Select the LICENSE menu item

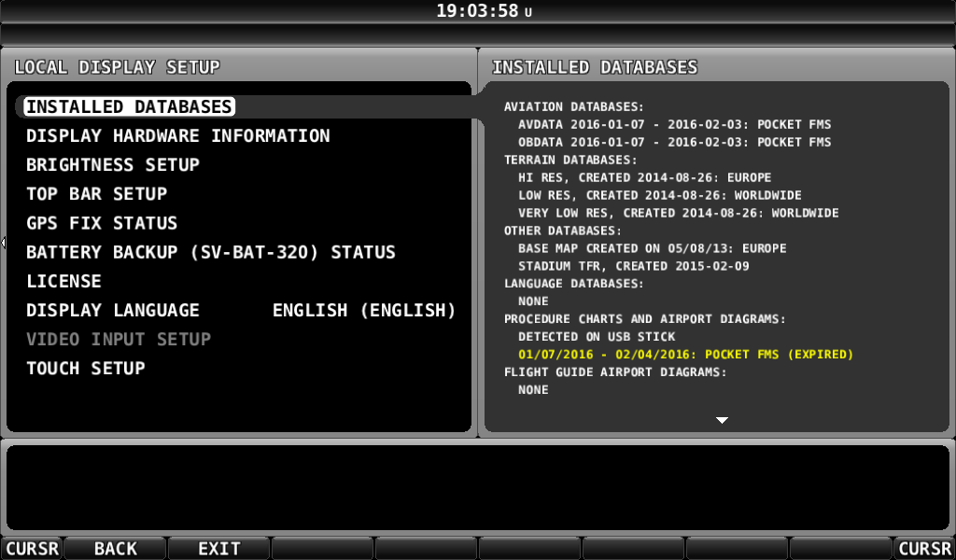[x=63, y=282]
